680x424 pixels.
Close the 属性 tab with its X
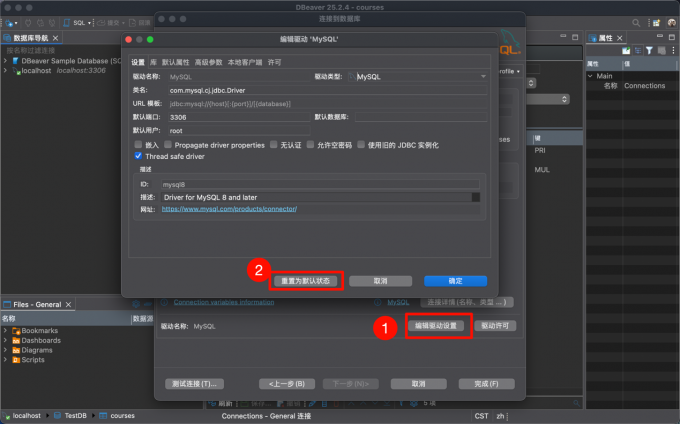click(x=620, y=38)
